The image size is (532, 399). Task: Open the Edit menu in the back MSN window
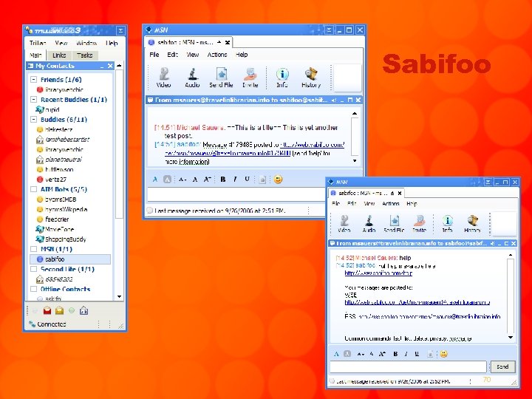pyautogui.click(x=172, y=54)
